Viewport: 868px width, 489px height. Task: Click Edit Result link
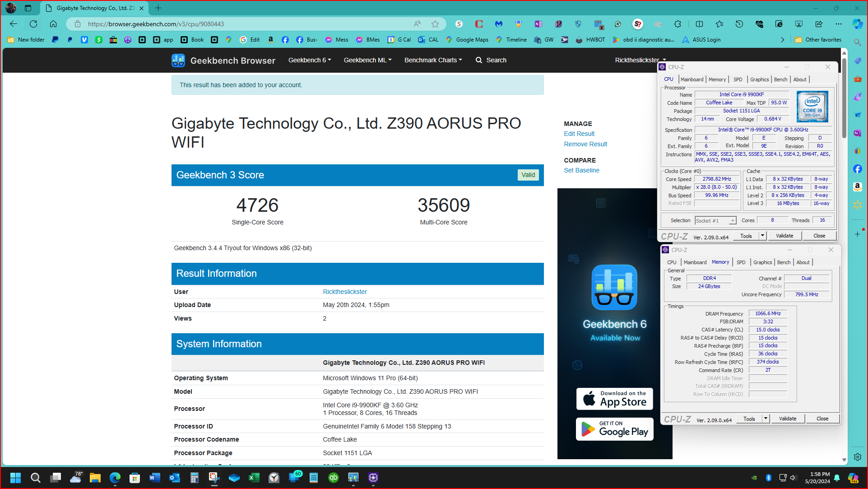pyautogui.click(x=579, y=134)
